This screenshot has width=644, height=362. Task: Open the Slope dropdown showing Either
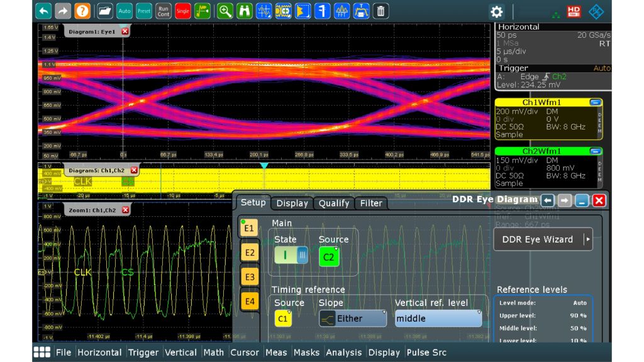point(352,318)
